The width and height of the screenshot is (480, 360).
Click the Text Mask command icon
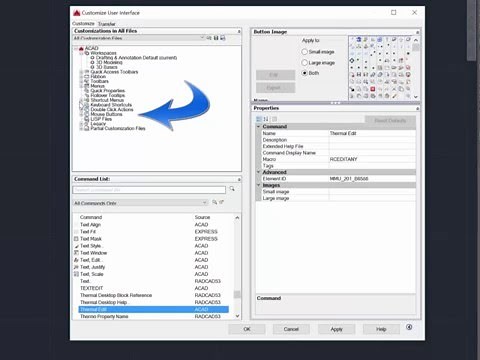click(x=76, y=239)
